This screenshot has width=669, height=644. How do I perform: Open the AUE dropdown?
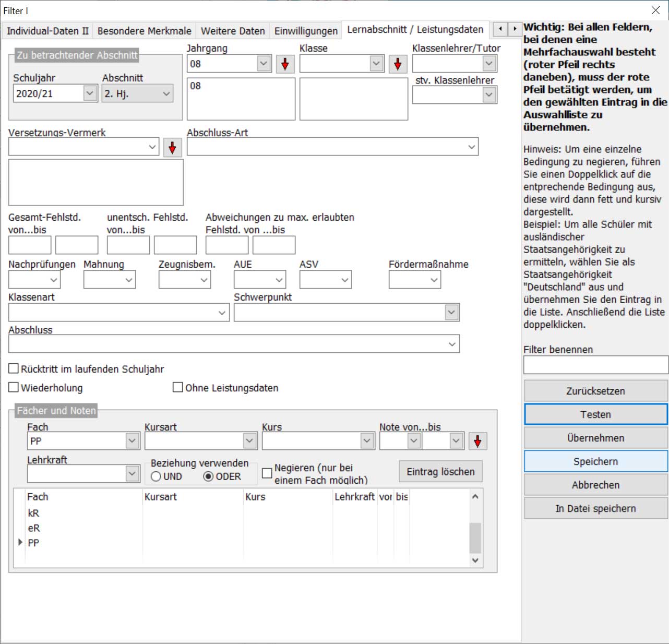279,280
